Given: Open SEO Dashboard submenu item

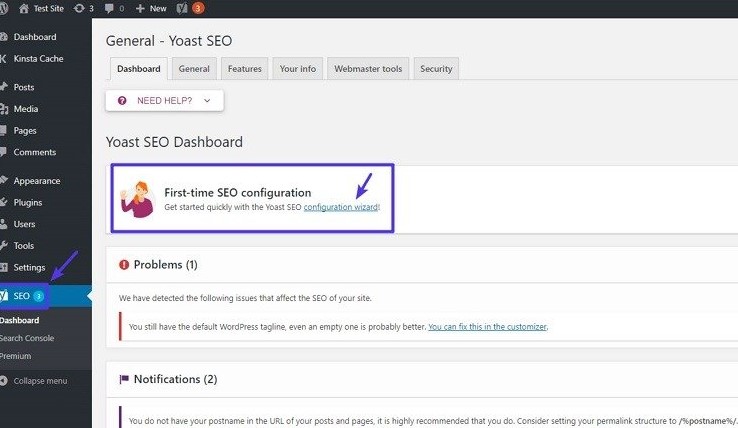Looking at the screenshot, I should point(20,320).
